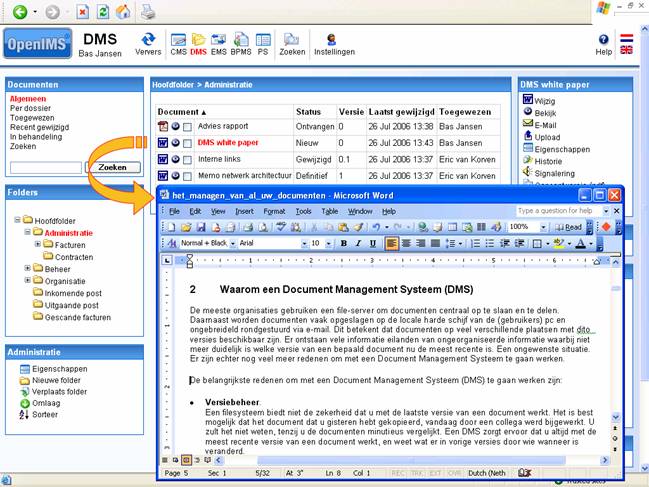The width and height of the screenshot is (649, 487).
Task: Preview Memo netwerk architectuur via eye icon
Action: click(175, 176)
